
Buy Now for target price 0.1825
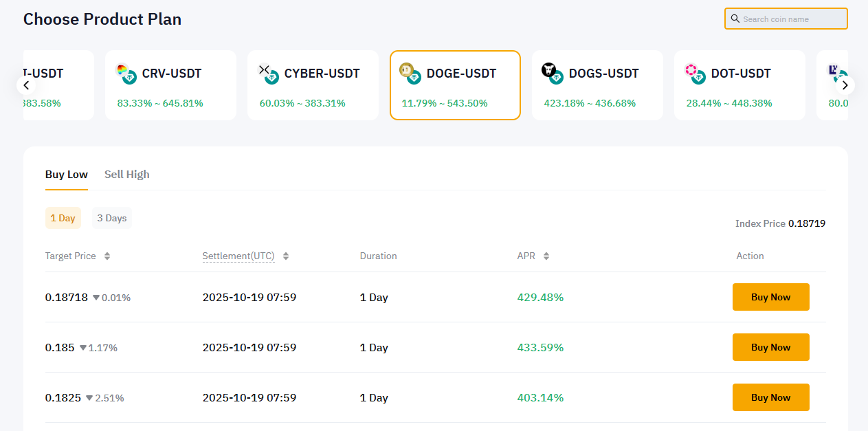point(771,397)
